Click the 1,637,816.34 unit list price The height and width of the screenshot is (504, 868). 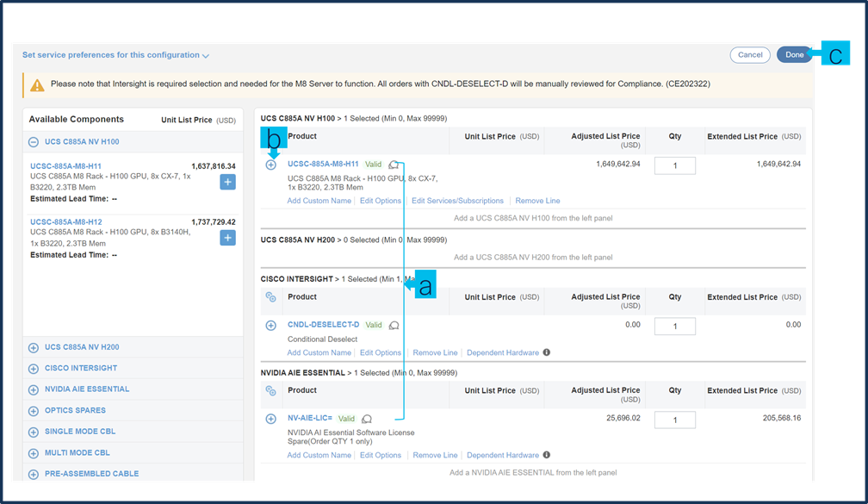pyautogui.click(x=214, y=166)
